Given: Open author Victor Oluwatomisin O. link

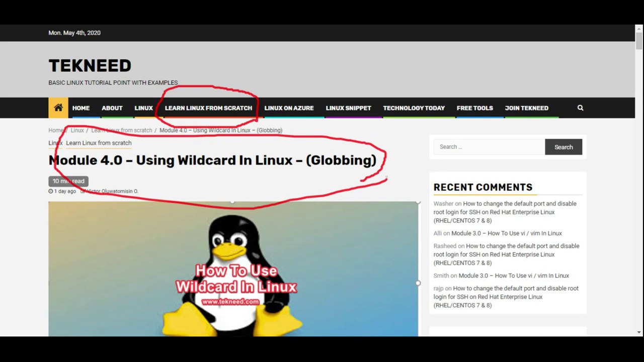Looking at the screenshot, I should [112, 191].
